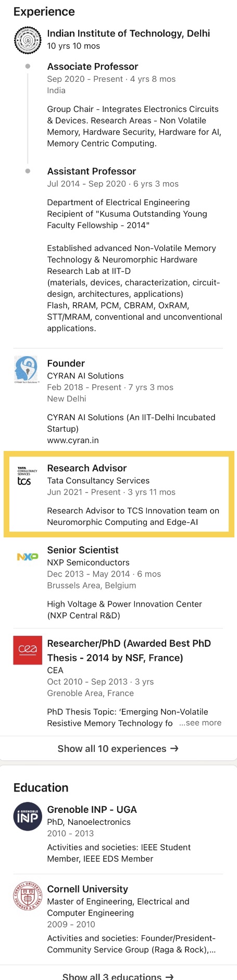Open the Senior Scientist role title
Screen dimensions: 237x980
click(83, 550)
